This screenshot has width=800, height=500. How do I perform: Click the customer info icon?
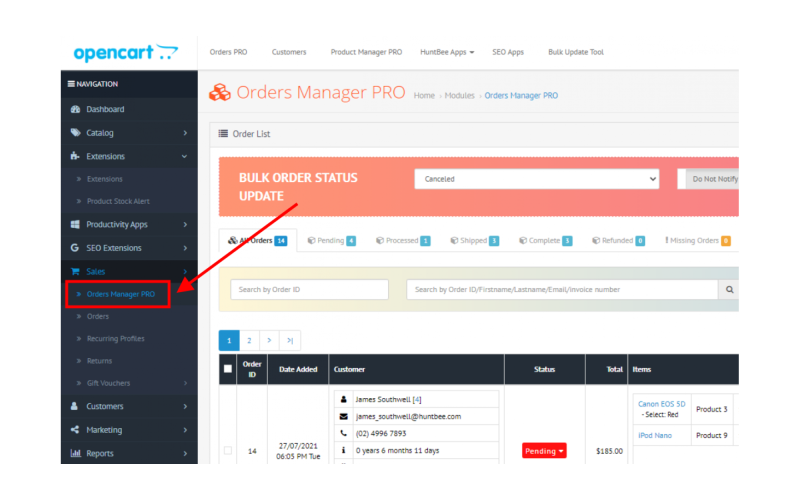tap(343, 450)
